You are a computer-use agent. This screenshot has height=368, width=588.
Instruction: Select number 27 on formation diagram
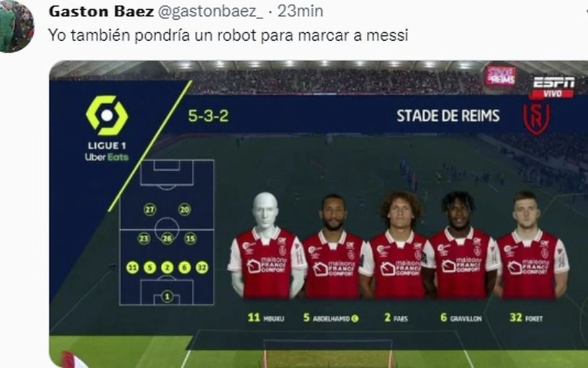click(x=150, y=209)
